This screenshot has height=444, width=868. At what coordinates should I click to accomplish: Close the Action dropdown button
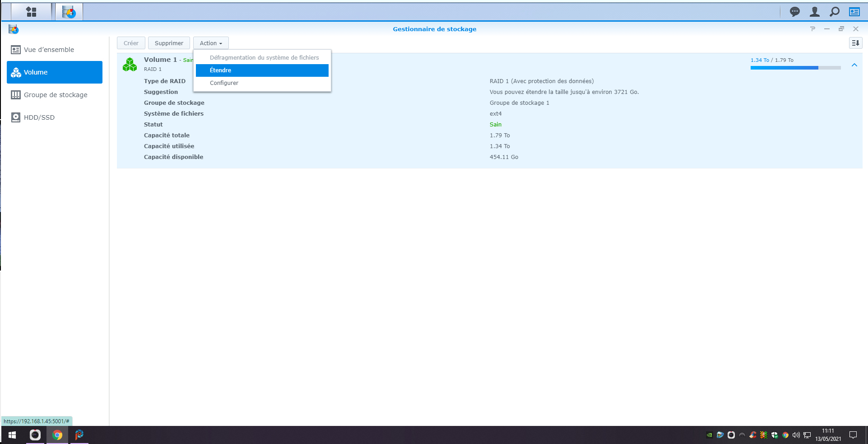[x=211, y=43]
